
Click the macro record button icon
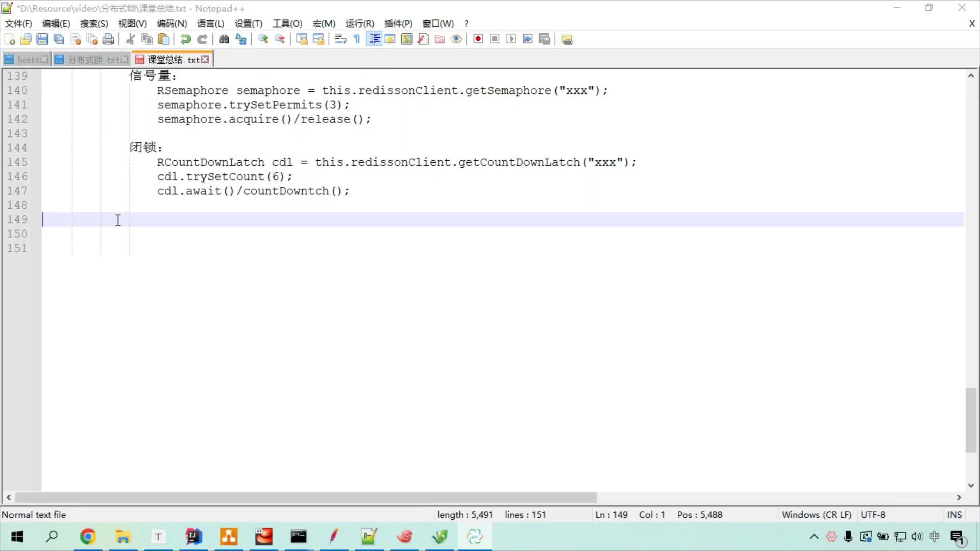tap(478, 39)
